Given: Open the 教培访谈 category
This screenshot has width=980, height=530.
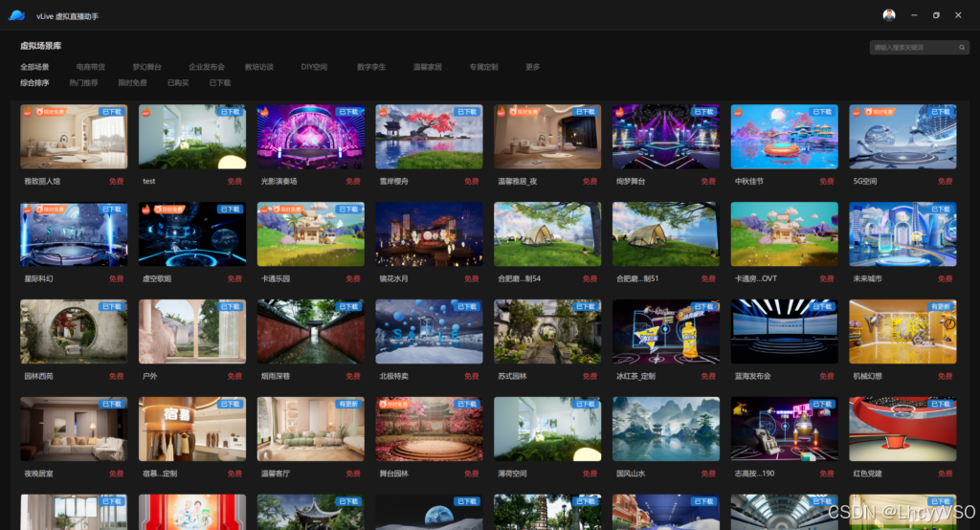Looking at the screenshot, I should tap(259, 67).
